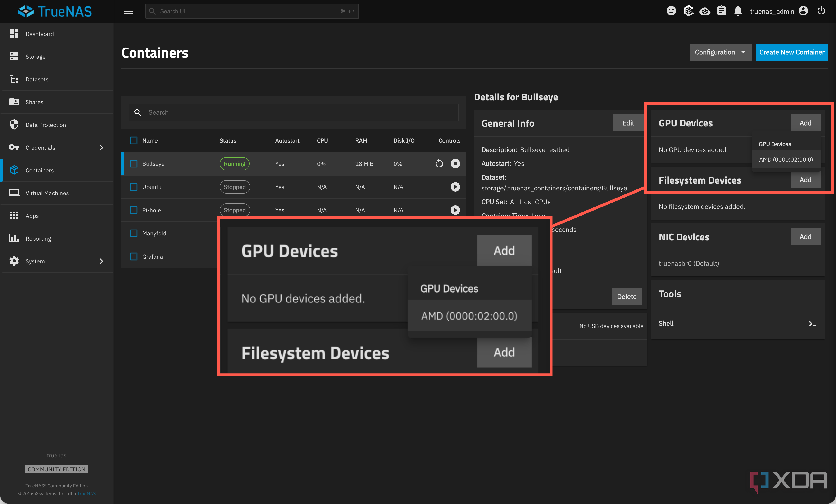Delete the Bullseye container
The image size is (836, 504).
tap(627, 297)
